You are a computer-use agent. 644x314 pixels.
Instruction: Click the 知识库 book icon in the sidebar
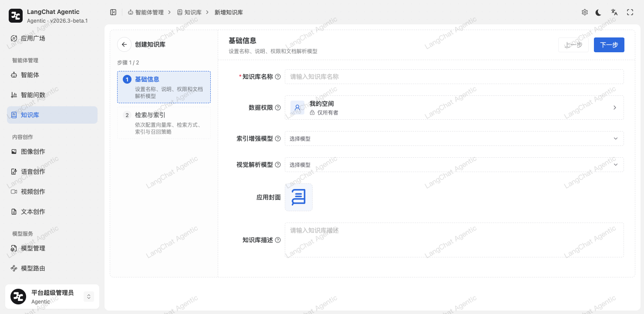tap(14, 115)
